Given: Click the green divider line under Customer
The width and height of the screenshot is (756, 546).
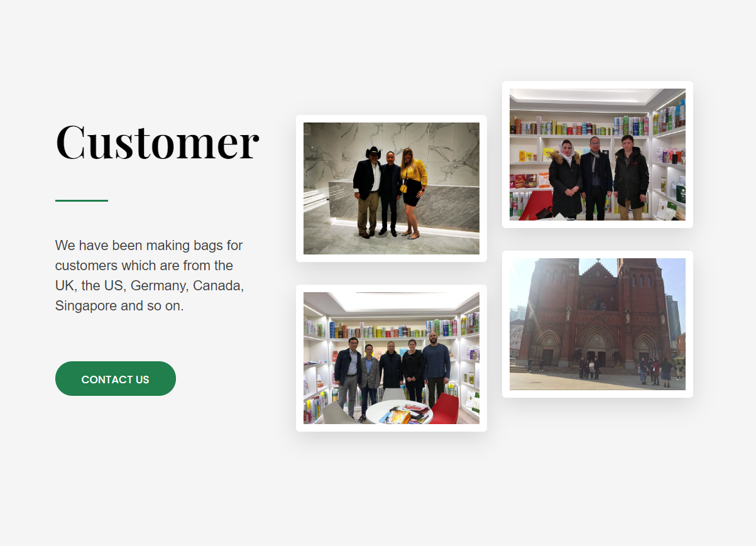Looking at the screenshot, I should click(x=82, y=200).
